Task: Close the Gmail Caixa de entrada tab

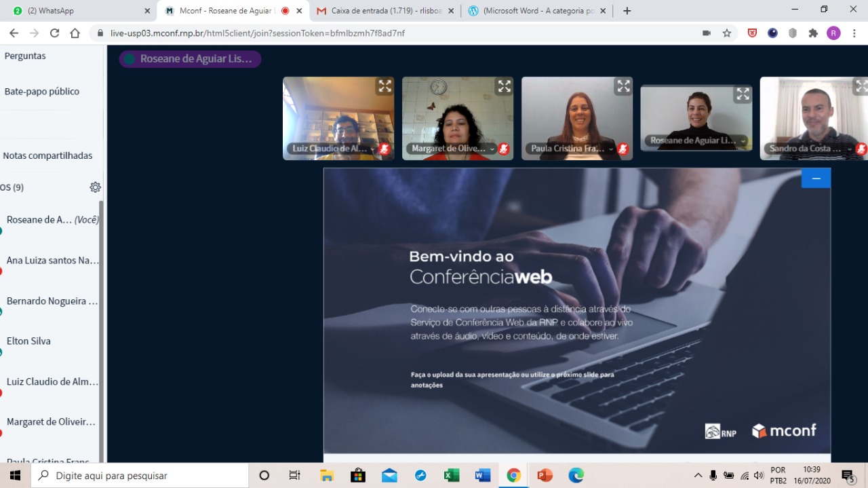Action: tap(452, 11)
